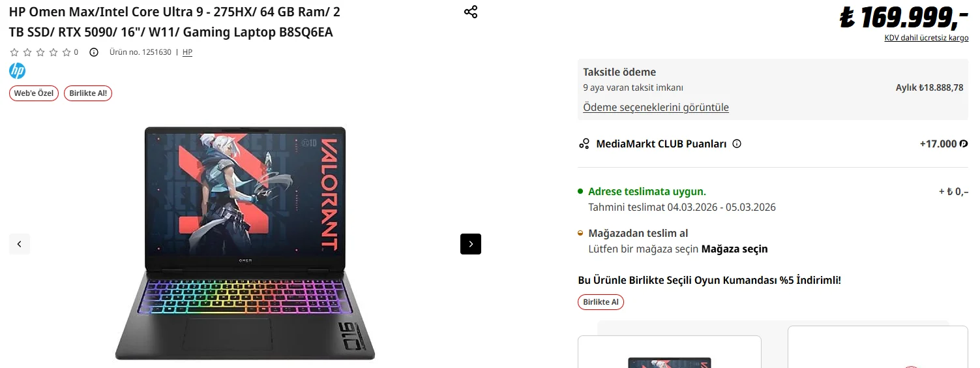Open MediaMarkt CLUB Puanları info icon

pos(737,144)
